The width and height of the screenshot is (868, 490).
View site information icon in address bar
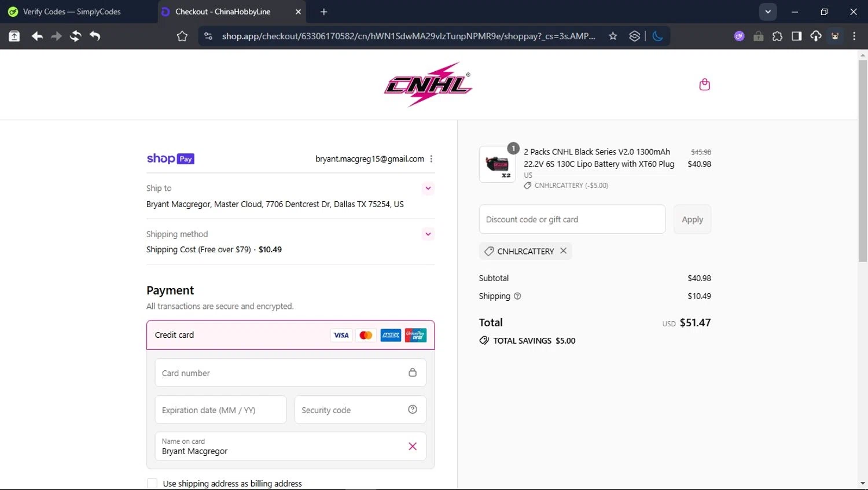point(208,36)
